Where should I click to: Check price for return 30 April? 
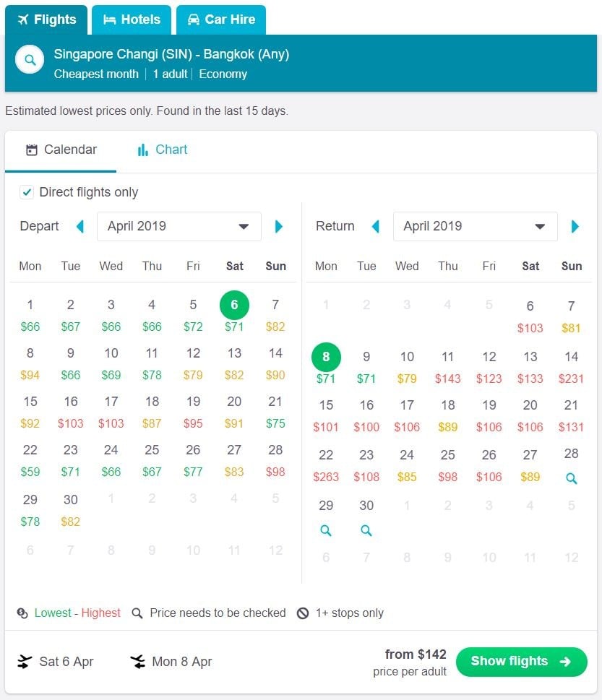(x=366, y=530)
